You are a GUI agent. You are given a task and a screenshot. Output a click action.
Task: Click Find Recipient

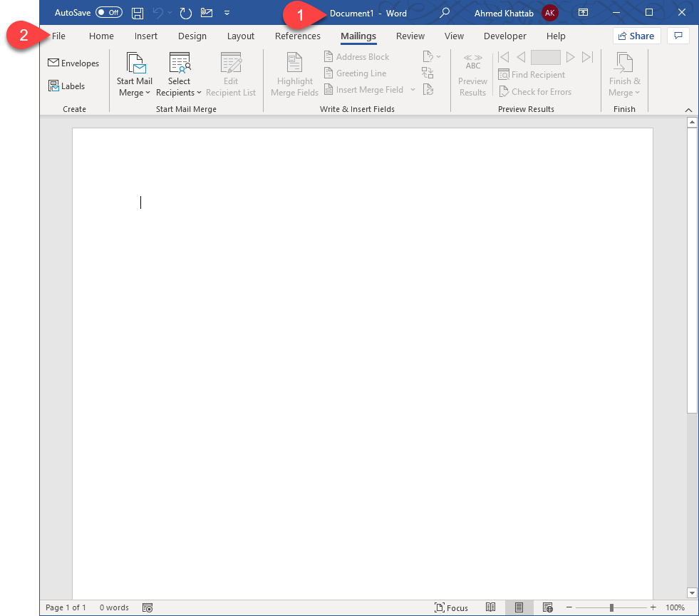(x=532, y=74)
